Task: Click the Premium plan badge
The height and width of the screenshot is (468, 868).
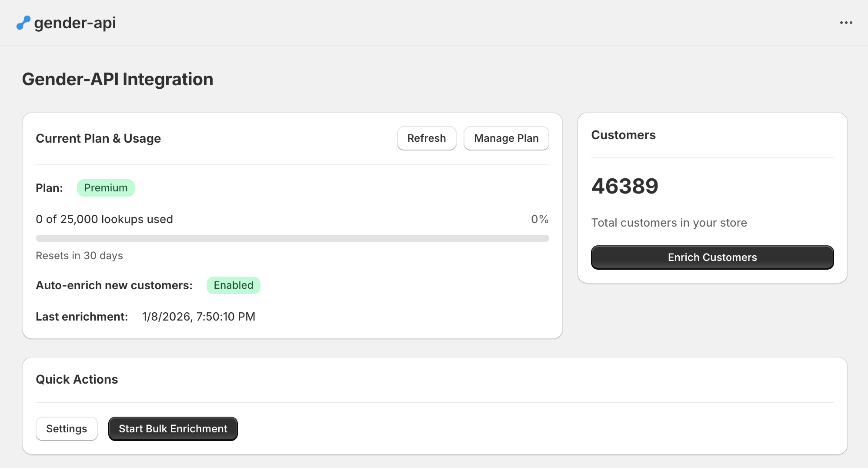Action: 106,188
